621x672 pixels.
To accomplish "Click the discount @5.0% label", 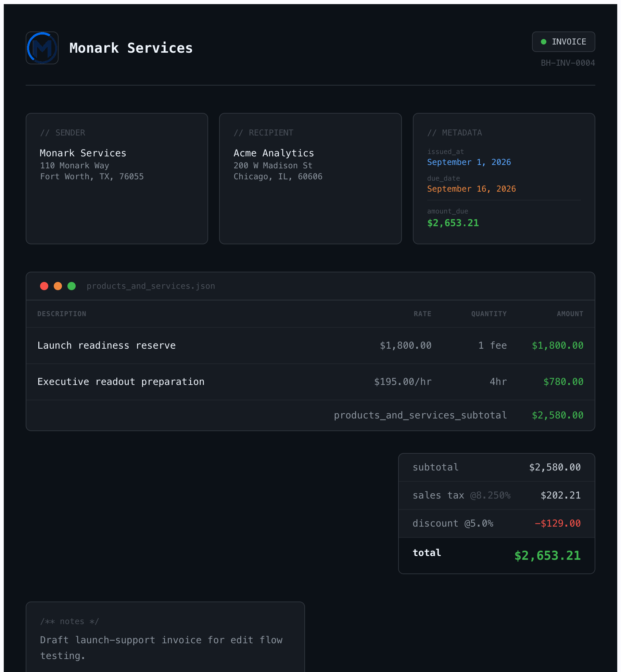I will [453, 524].
